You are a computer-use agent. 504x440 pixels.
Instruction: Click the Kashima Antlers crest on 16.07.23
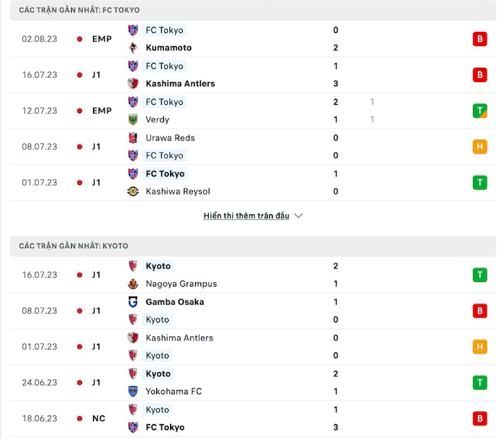point(133,84)
